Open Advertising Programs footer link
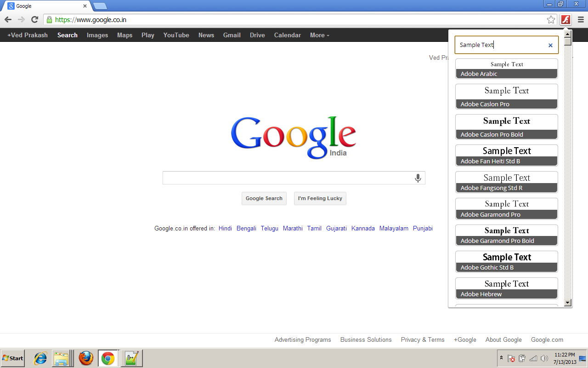The image size is (588, 368). coord(303,339)
